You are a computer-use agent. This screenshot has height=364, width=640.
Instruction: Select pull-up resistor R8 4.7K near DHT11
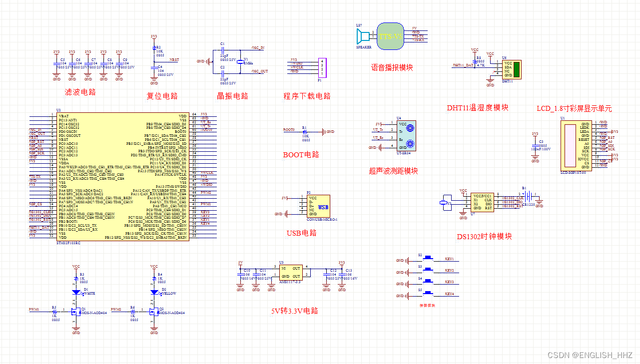(474, 61)
